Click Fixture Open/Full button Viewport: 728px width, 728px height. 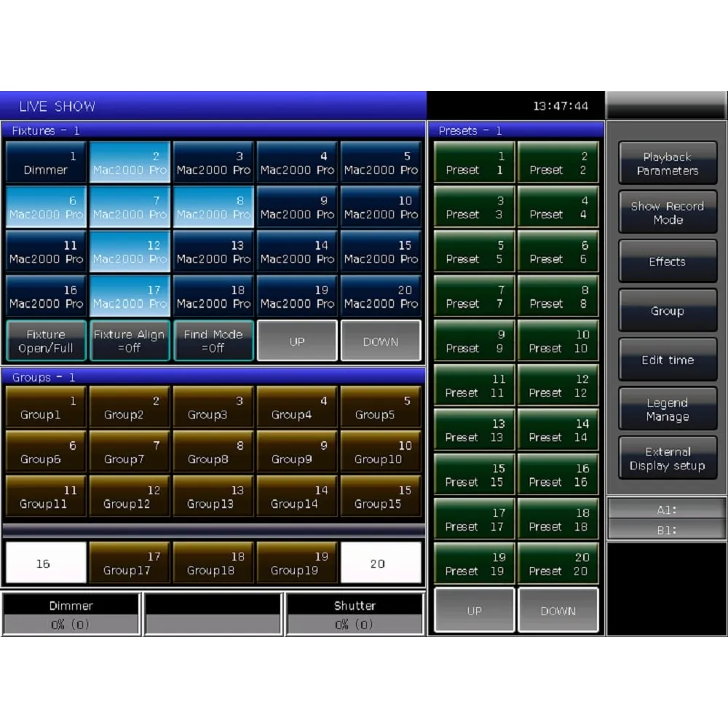point(46,341)
